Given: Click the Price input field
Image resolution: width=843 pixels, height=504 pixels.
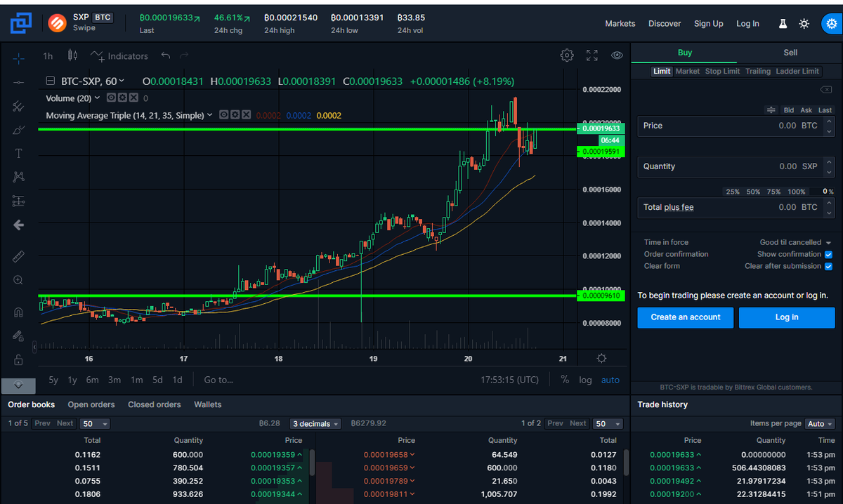Looking at the screenshot, I should [736, 126].
